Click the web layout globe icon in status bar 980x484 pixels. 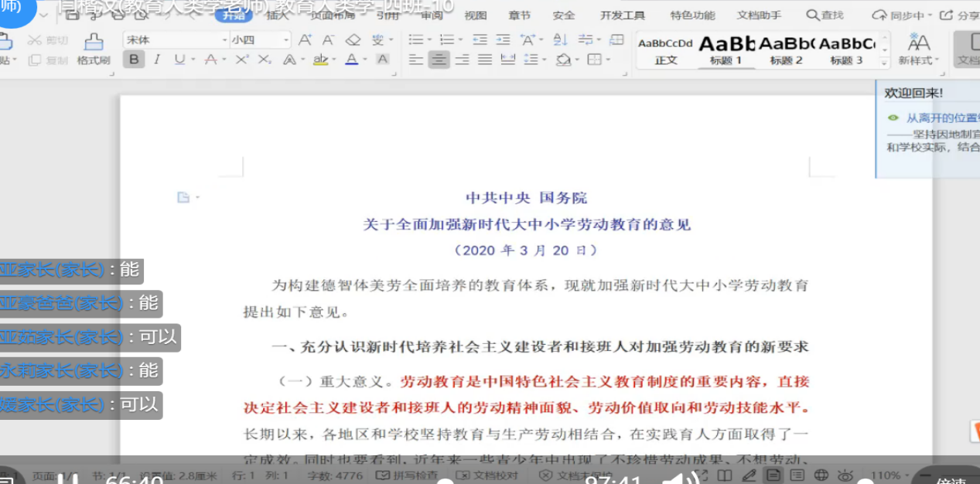(821, 475)
